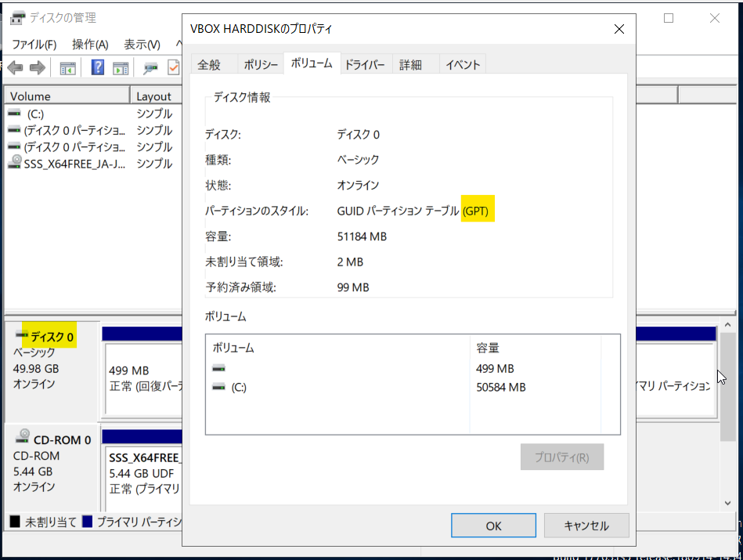Click the ディスク 0 label in graphical view
Viewport: 743px width, 560px height.
coord(52,336)
